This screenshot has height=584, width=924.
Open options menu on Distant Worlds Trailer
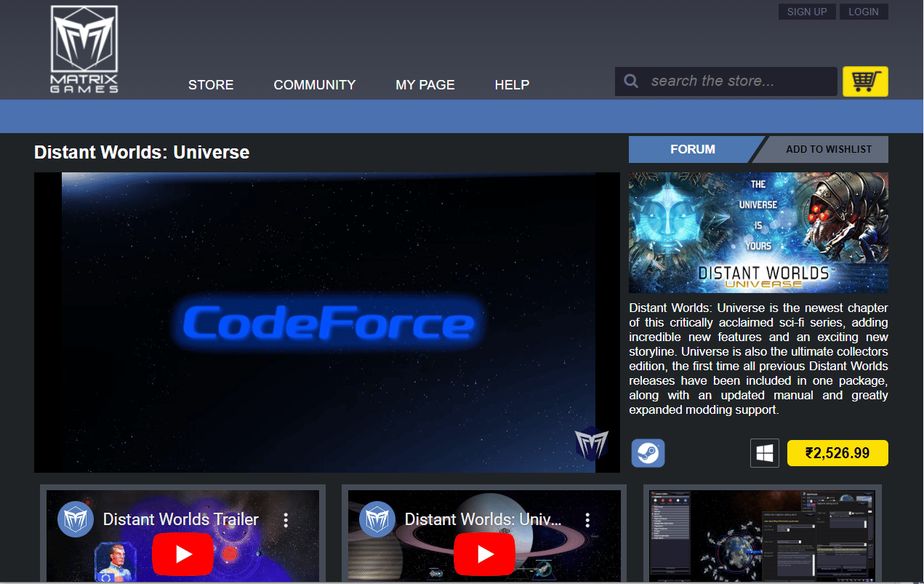point(286,520)
